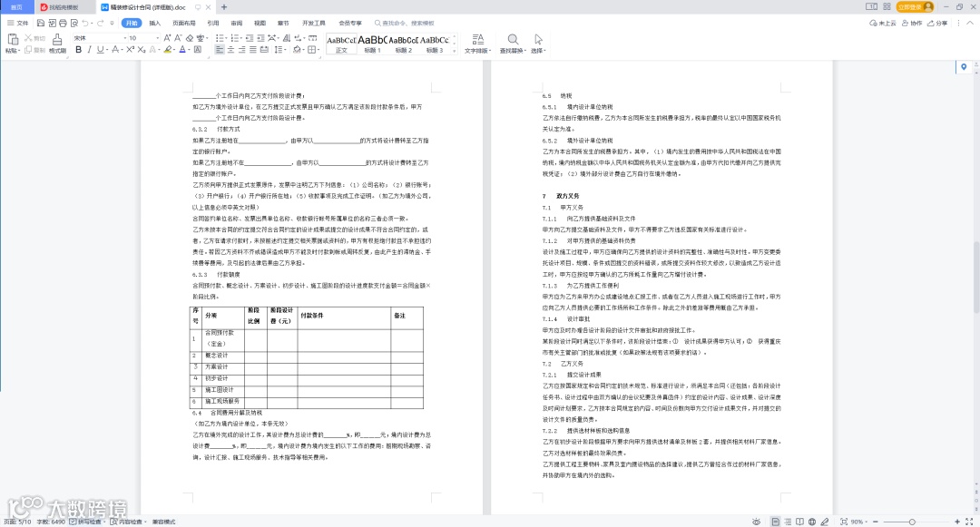Cut the selected text with 剪切
The image size is (980, 527).
pos(35,38)
